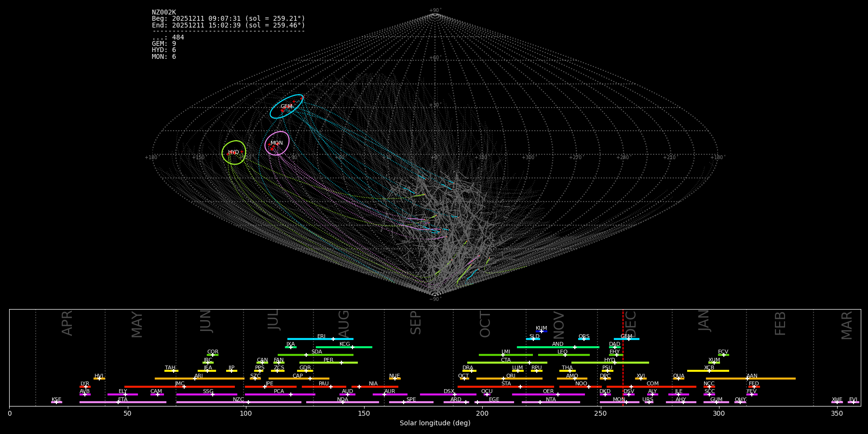
Task: Click the NTA shower bar label
Action: (x=551, y=400)
